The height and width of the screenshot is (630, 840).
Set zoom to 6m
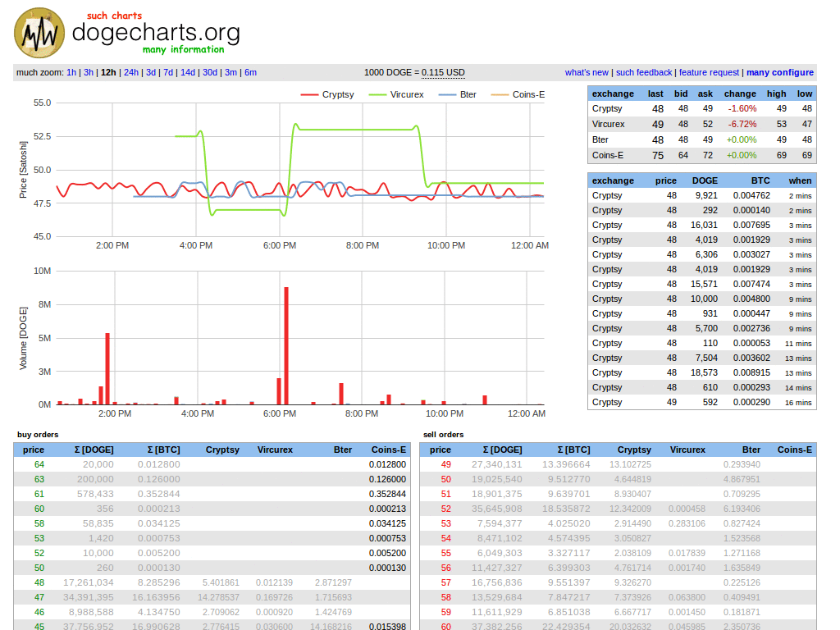click(x=251, y=72)
